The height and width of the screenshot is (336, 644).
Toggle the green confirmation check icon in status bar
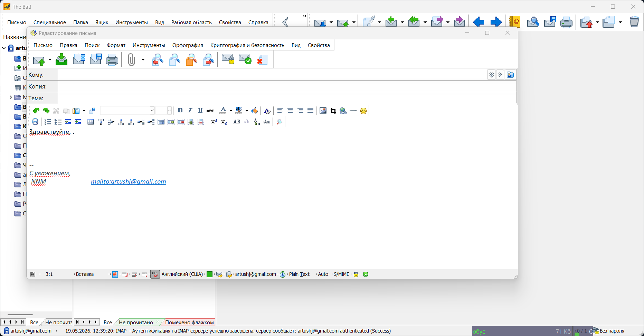(x=366, y=274)
